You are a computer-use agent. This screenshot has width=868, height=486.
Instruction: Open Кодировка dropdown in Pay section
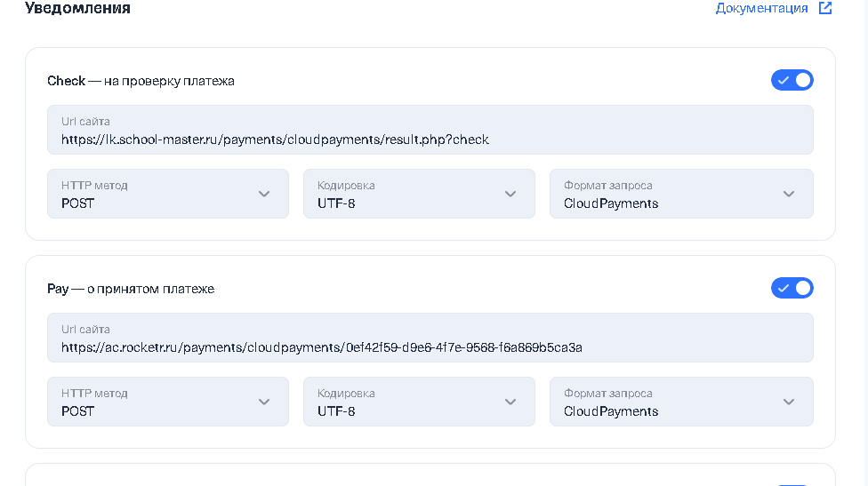click(419, 402)
